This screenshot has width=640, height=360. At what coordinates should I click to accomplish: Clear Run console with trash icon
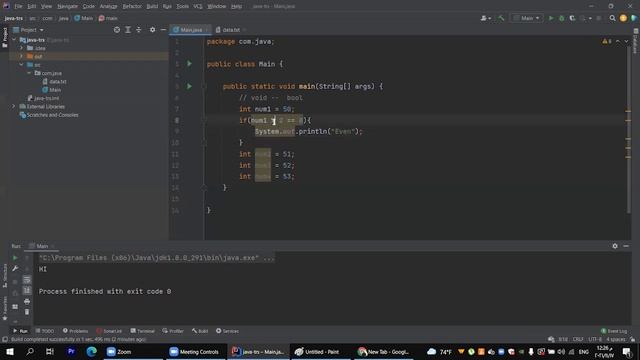pos(27,312)
